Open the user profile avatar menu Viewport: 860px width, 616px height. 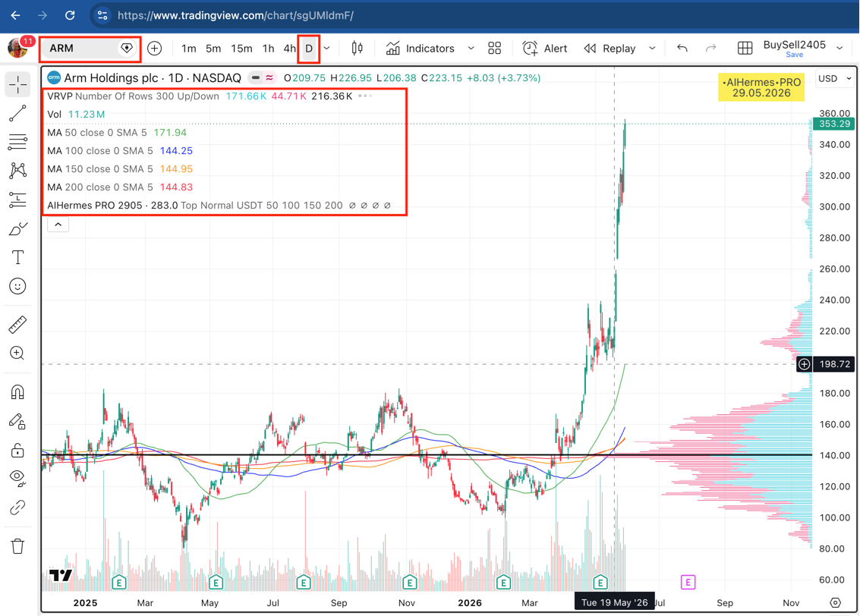[17, 48]
